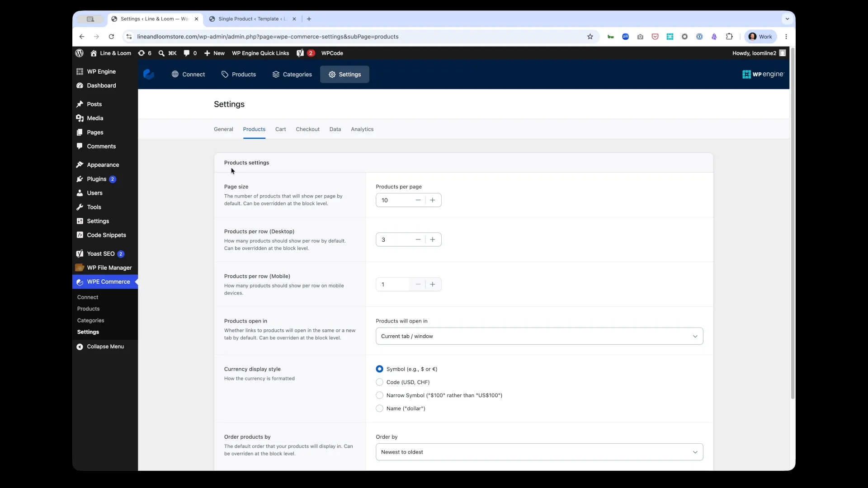
Task: Visit Line & Loom site link
Action: [x=111, y=53]
